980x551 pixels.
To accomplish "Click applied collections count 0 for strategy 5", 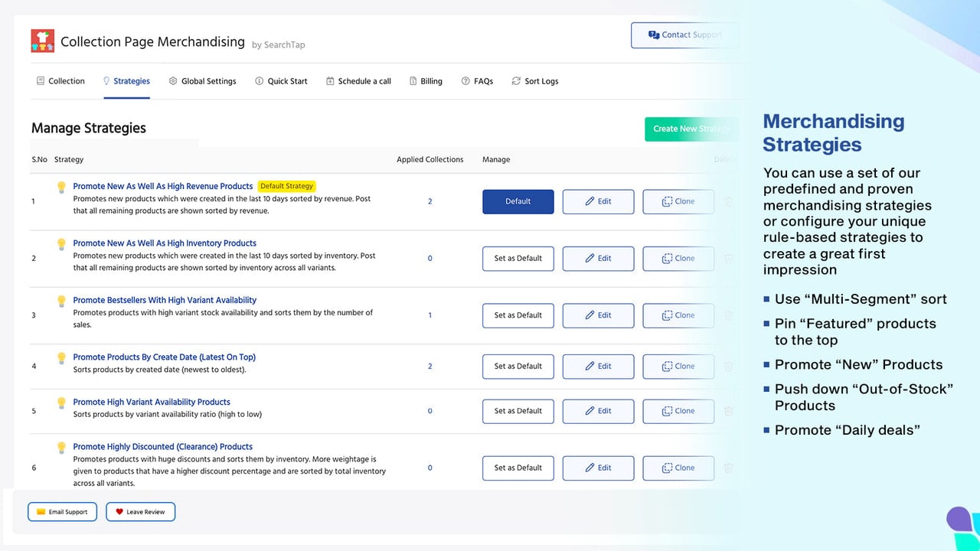I will pyautogui.click(x=430, y=411).
